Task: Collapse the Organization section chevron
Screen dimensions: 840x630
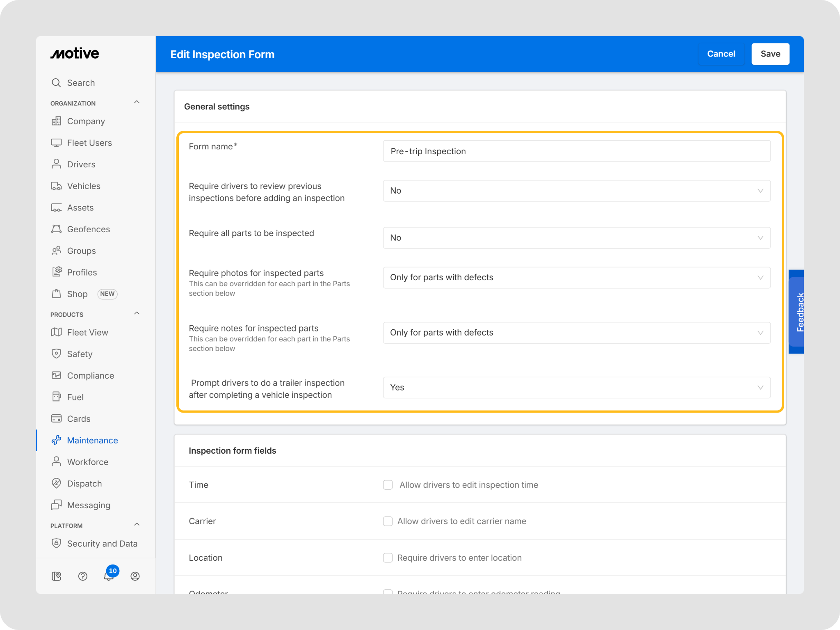Action: pos(137,102)
